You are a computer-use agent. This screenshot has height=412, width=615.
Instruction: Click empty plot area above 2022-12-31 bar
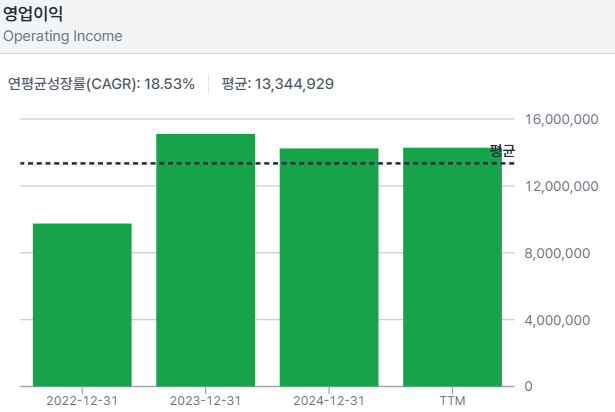click(x=82, y=190)
